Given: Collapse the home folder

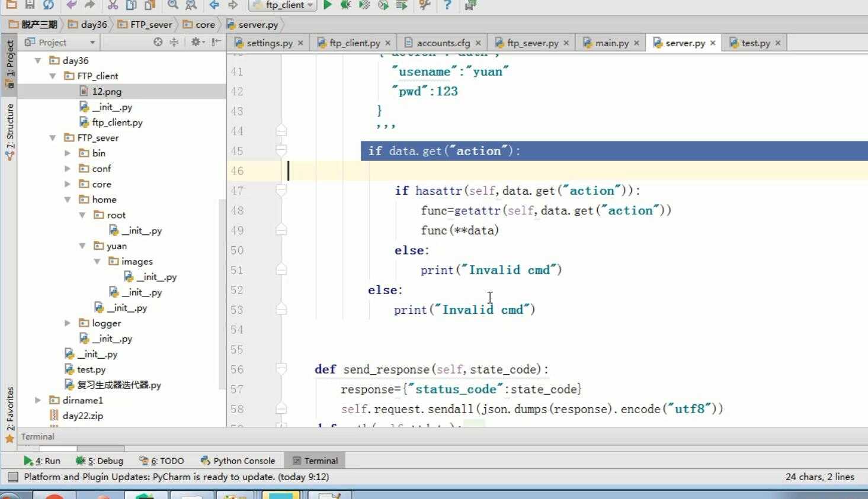Looking at the screenshot, I should [68, 199].
